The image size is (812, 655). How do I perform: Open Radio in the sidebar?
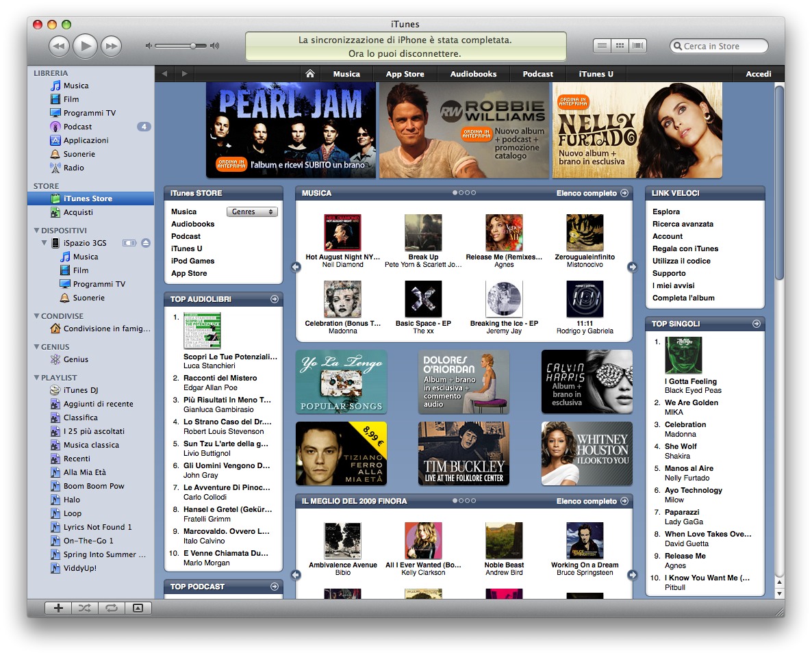91,168
